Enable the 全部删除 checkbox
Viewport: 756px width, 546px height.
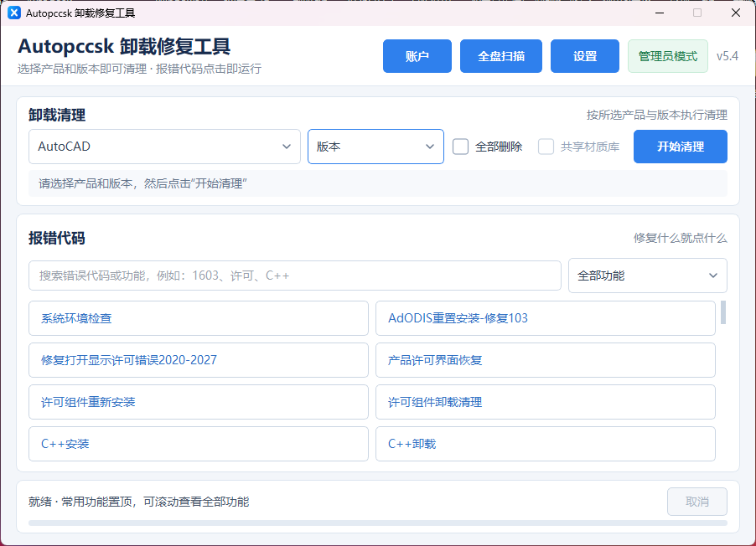point(460,147)
